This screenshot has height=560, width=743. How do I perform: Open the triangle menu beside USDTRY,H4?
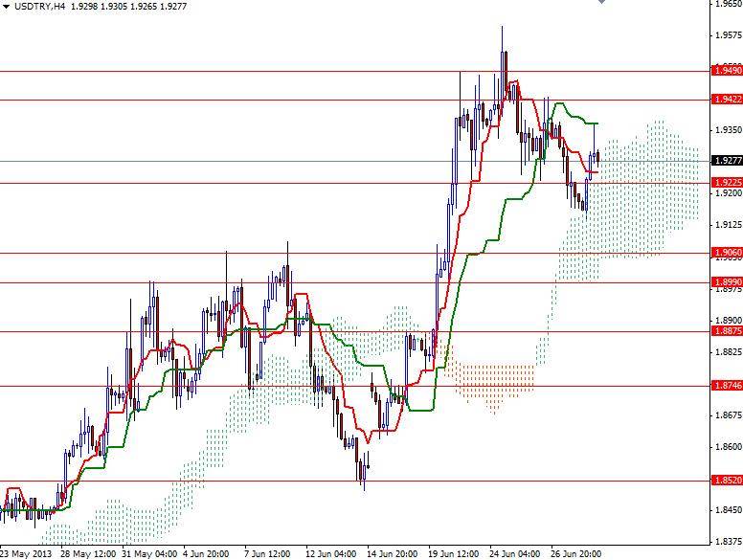6,7
